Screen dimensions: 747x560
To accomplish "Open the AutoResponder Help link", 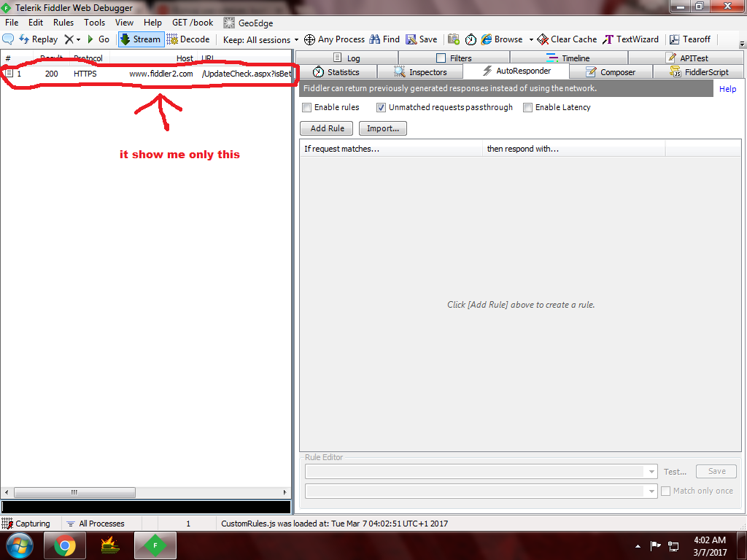I will pyautogui.click(x=727, y=88).
